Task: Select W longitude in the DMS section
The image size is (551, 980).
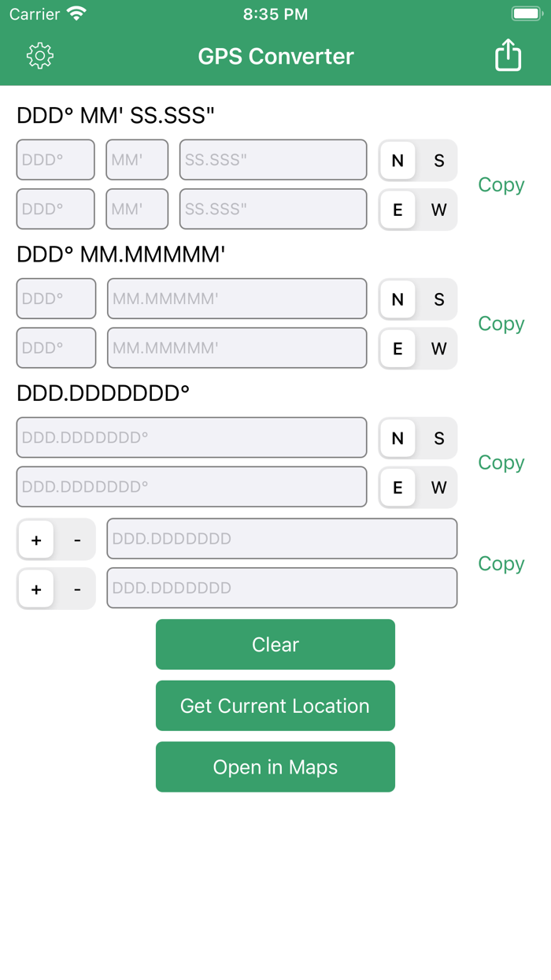Action: pos(438,210)
